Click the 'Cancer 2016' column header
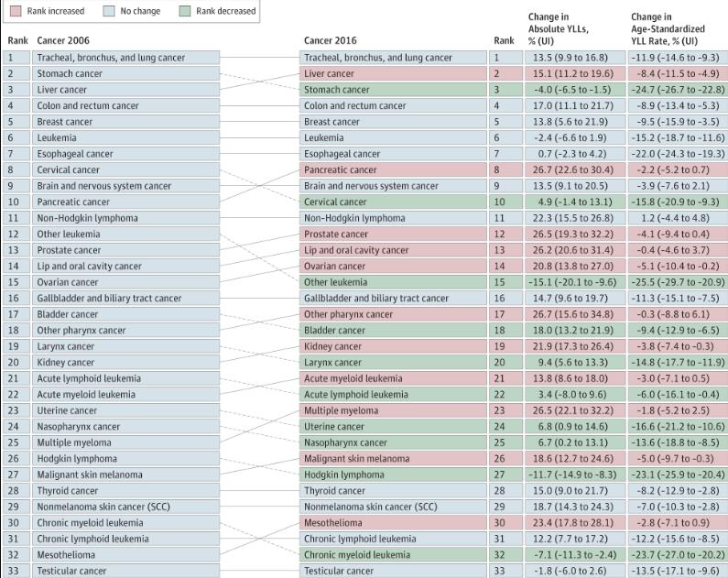 click(x=333, y=40)
